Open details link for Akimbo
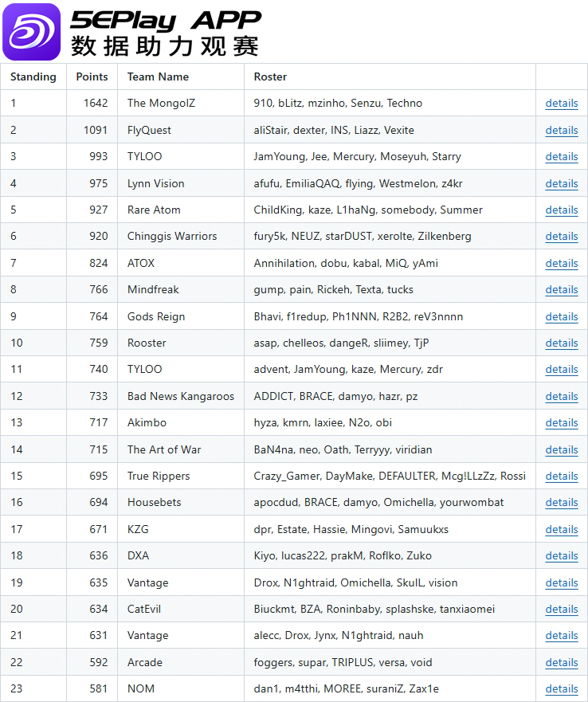The height and width of the screenshot is (702, 588). coord(562,422)
